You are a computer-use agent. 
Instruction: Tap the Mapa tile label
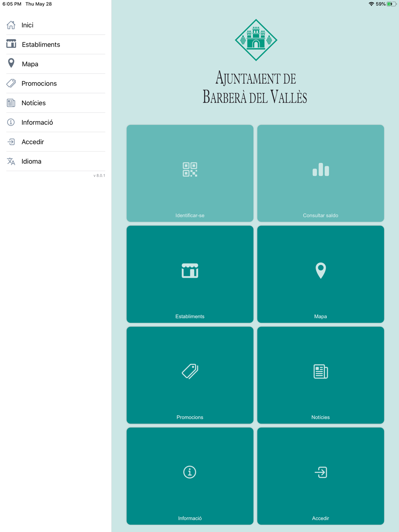click(321, 316)
